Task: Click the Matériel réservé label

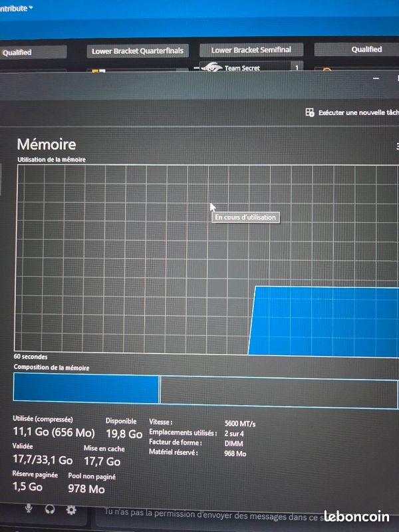Action: [173, 452]
